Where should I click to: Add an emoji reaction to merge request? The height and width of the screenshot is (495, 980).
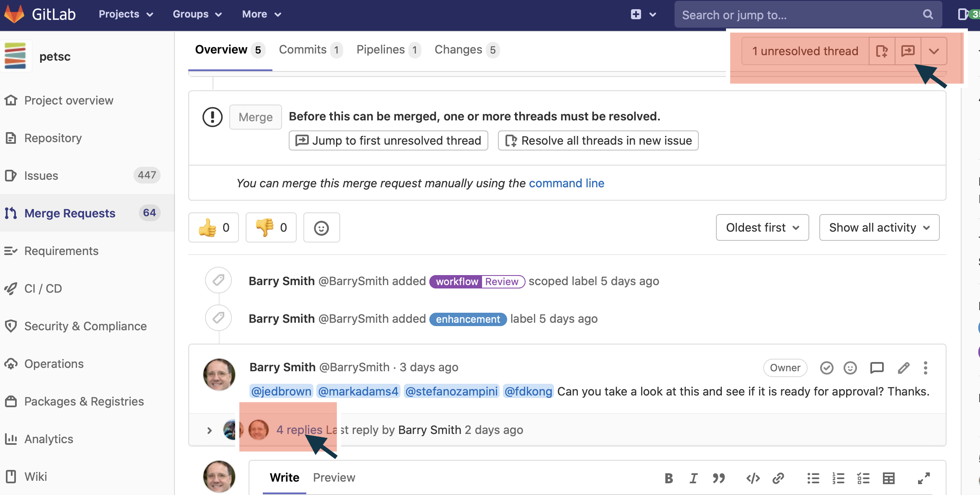(x=321, y=227)
